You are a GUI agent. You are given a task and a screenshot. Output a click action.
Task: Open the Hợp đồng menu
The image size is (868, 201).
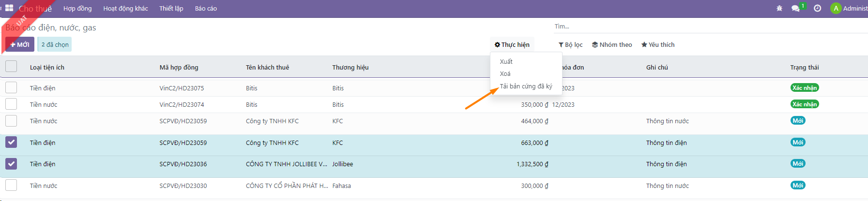[77, 8]
